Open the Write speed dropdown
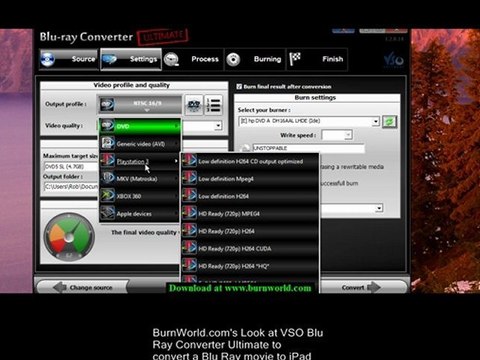The width and height of the screenshot is (480, 360). tap(337, 135)
